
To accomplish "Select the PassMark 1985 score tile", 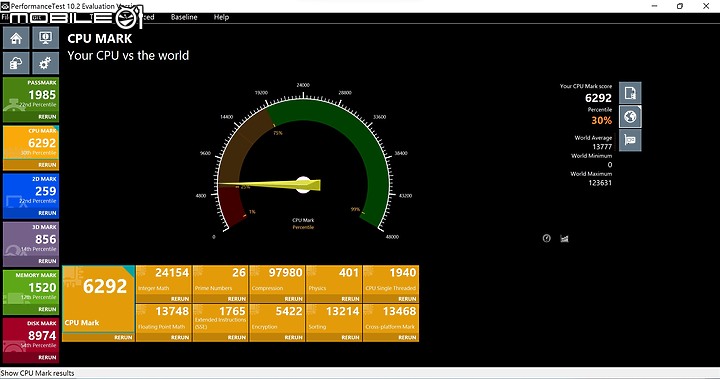I will pos(31,95).
